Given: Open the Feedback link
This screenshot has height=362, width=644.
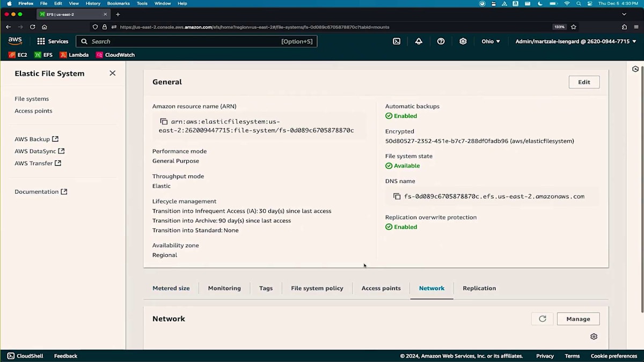Looking at the screenshot, I should click(x=65, y=356).
